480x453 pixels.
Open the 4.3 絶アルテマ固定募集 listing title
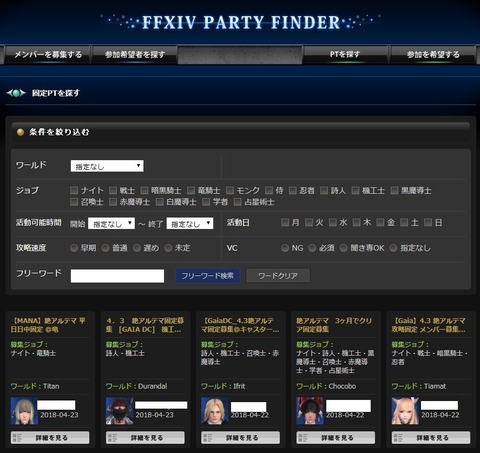[145, 325]
